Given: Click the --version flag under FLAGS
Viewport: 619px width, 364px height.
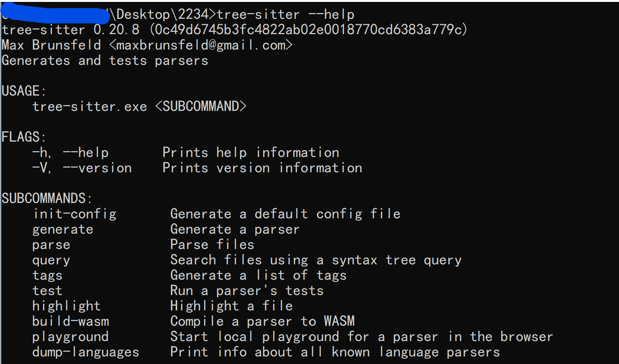Looking at the screenshot, I should 97,168.
